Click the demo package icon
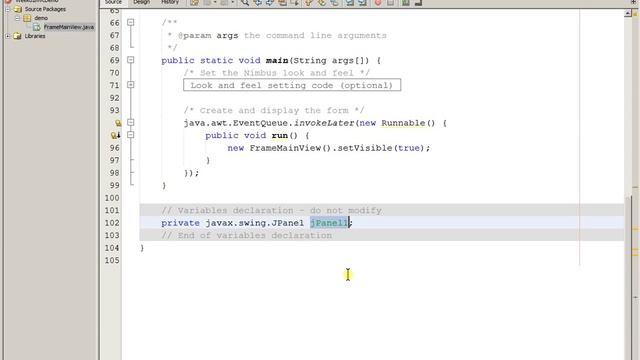Image resolution: width=640 pixels, height=360 pixels. point(27,18)
